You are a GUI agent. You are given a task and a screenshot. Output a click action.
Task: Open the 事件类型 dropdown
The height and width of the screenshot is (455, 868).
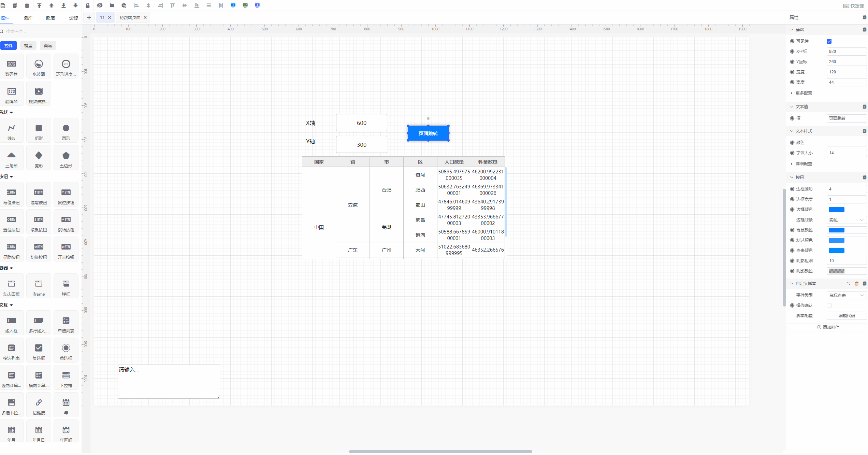(846, 295)
